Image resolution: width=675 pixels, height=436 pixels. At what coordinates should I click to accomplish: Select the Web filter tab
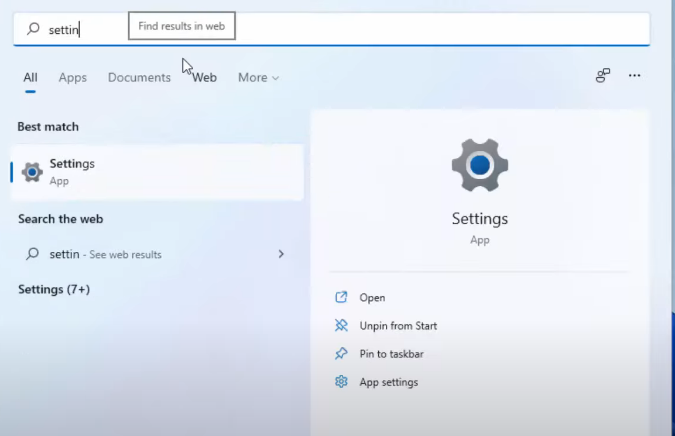205,78
